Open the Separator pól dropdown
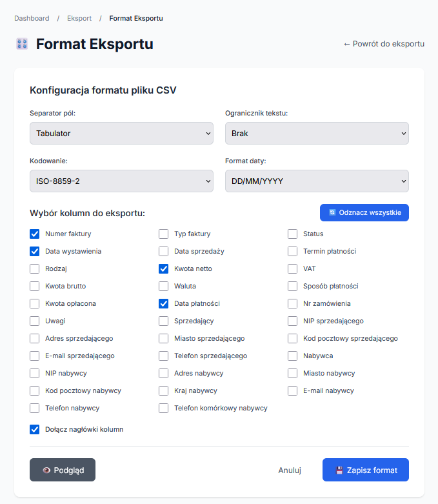This screenshot has width=438, height=504. [121, 134]
